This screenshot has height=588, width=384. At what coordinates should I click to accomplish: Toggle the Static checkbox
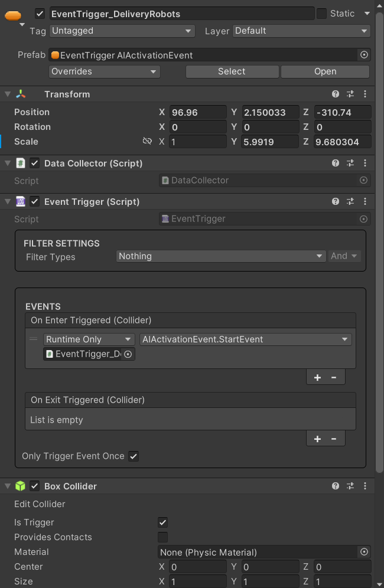pyautogui.click(x=322, y=14)
